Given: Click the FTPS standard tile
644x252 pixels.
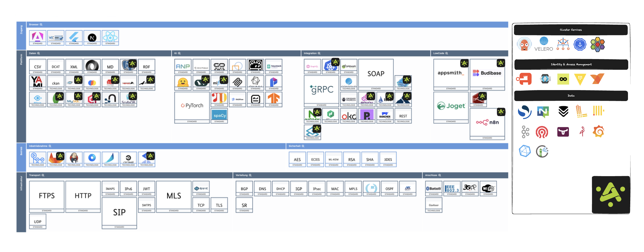Looking at the screenshot, I should click(47, 195).
